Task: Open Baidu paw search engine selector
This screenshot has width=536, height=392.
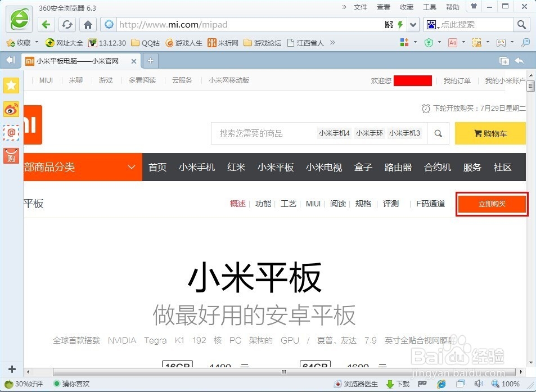Action: tap(433, 25)
